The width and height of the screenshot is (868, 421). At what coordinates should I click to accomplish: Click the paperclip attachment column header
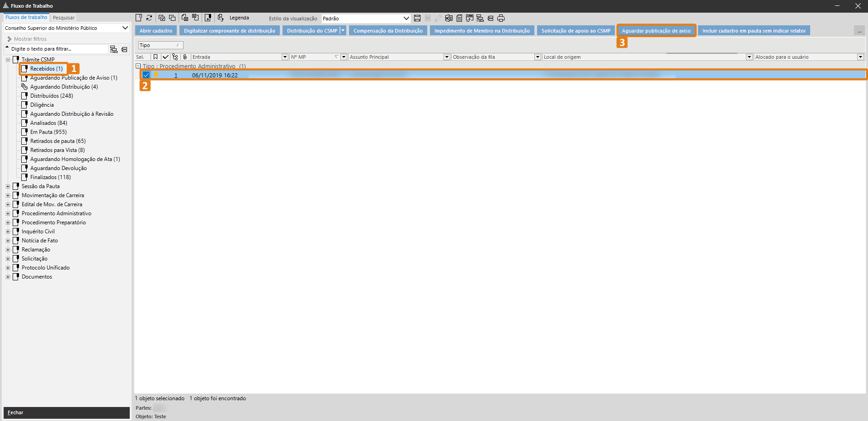185,57
